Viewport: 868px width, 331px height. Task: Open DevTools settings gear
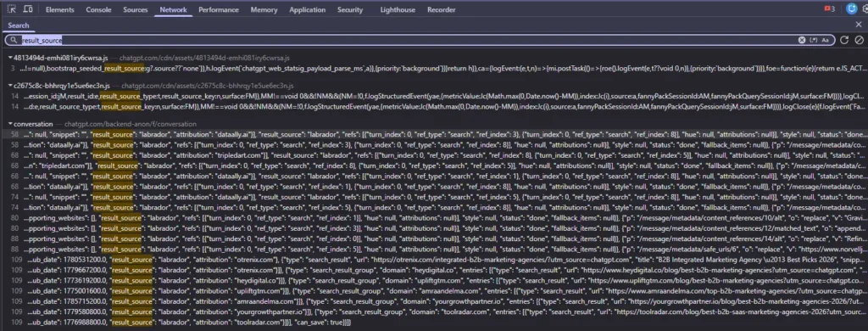865,8
